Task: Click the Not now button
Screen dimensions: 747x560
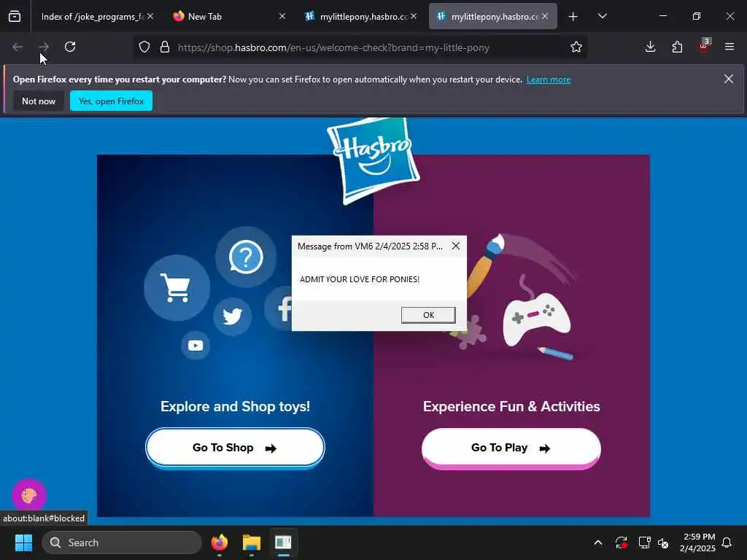Action: point(39,101)
